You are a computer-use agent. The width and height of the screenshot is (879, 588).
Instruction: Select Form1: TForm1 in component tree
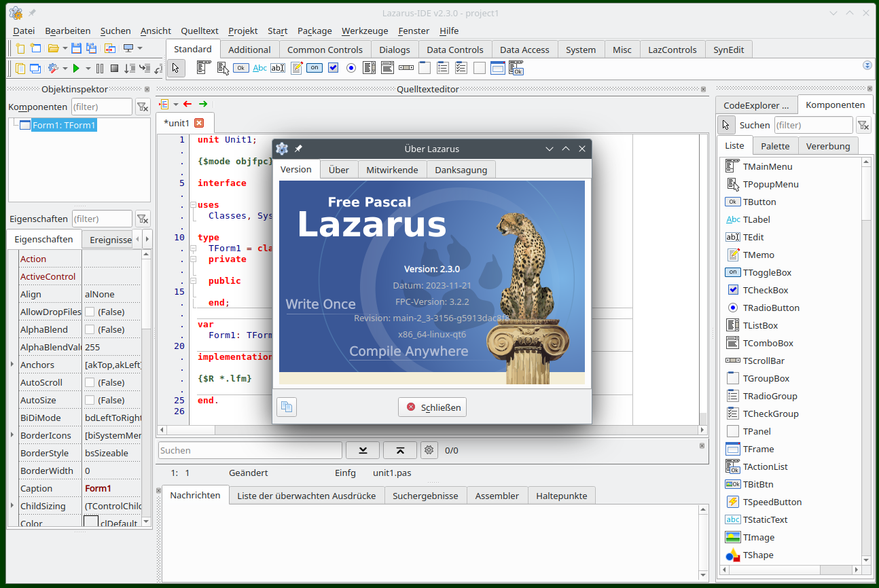click(x=65, y=125)
